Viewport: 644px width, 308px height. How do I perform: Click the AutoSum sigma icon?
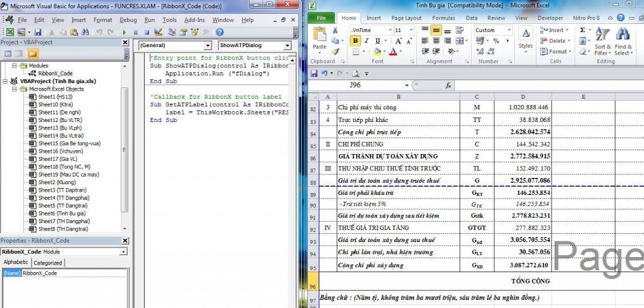pyautogui.click(x=582, y=30)
